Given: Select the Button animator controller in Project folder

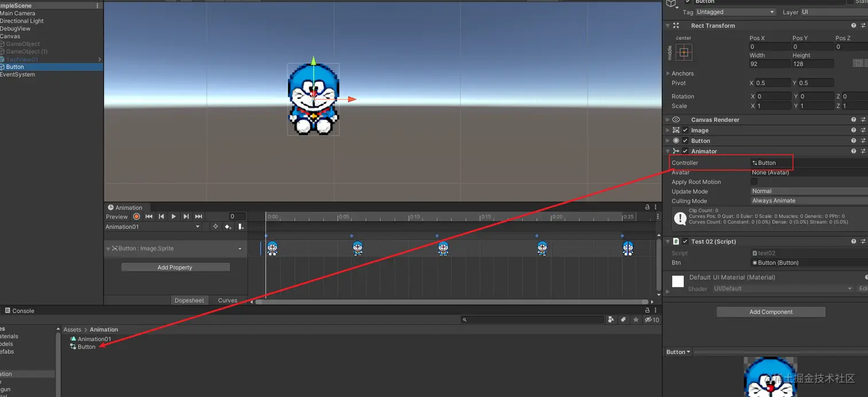Looking at the screenshot, I should click(86, 347).
